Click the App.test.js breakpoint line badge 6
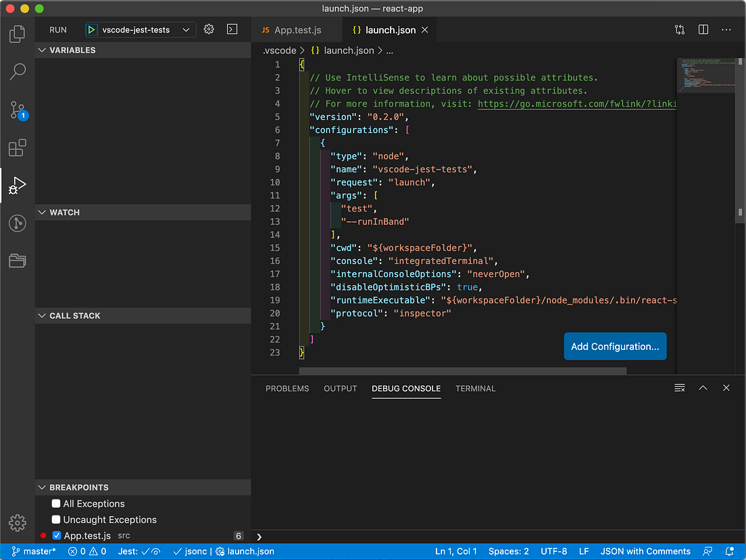746x560 pixels. pyautogui.click(x=239, y=536)
